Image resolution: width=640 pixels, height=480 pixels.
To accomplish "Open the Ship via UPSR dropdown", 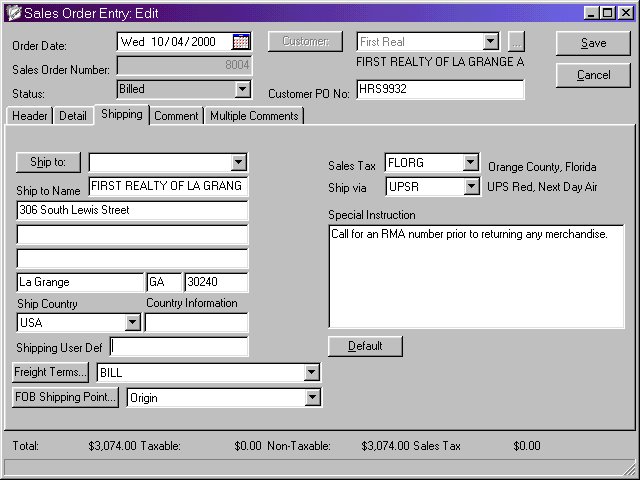I will pos(470,187).
